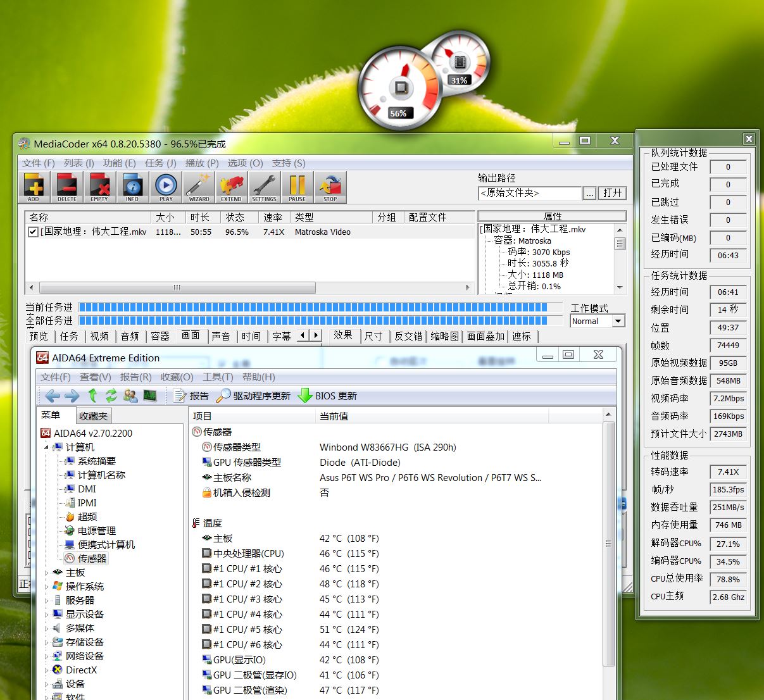Click the tab scroll left arrow
The width and height of the screenshot is (764, 700).
coord(303,335)
